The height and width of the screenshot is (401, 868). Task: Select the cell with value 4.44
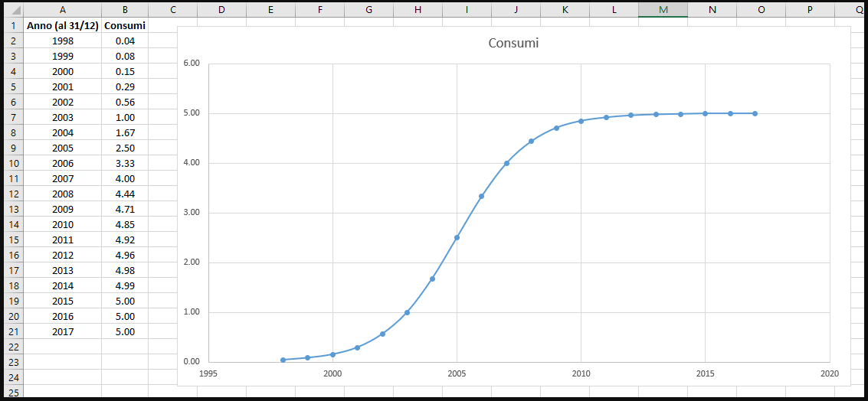(125, 194)
